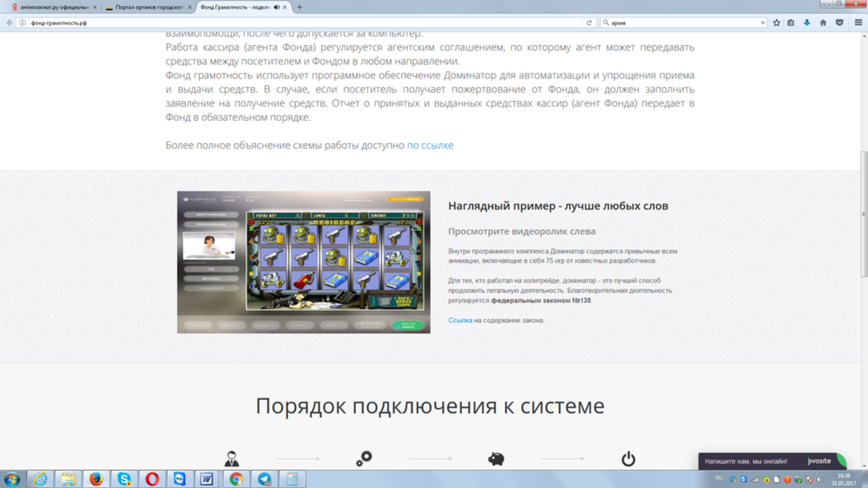Play the slot-machine demo video thumbnail
Viewport: 868px width, 488px height.
[x=303, y=262]
